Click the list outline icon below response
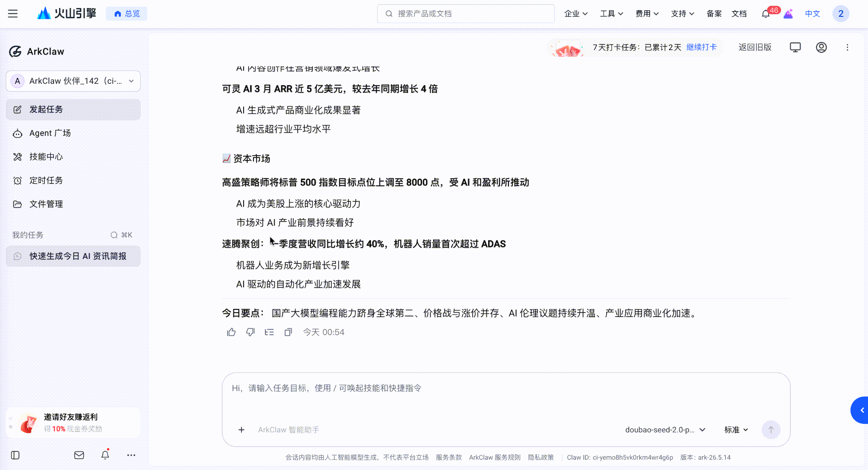This screenshot has height=470, width=868. point(269,332)
